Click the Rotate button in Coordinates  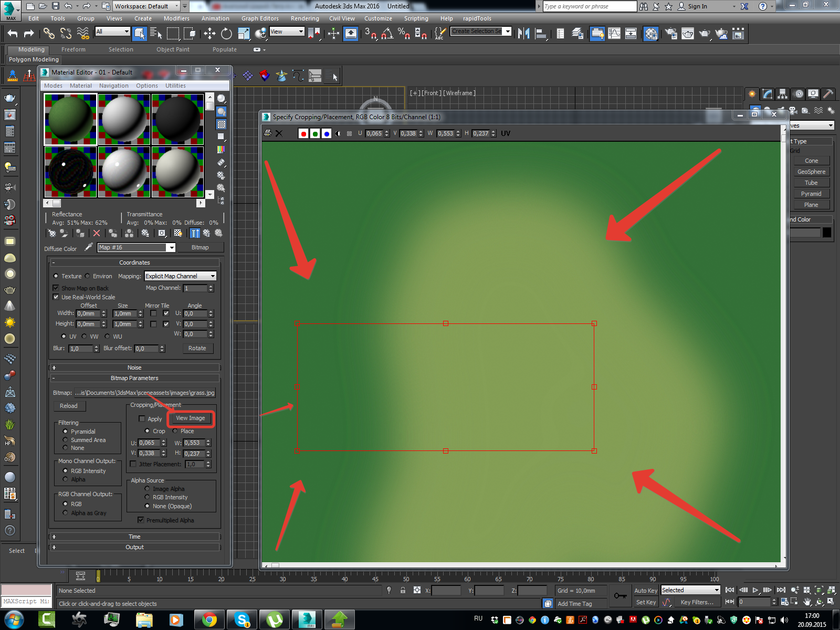pyautogui.click(x=197, y=348)
